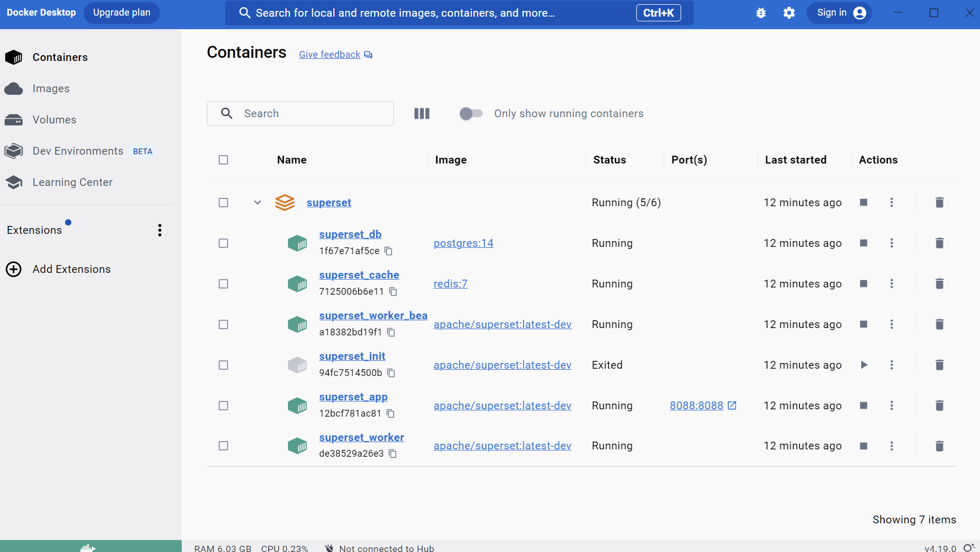Open more actions for superset stack
The width and height of the screenshot is (980, 552).
891,203
